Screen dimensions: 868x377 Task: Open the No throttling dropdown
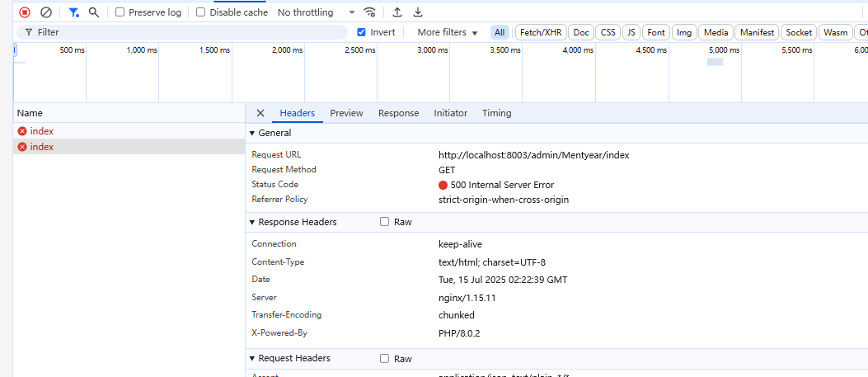coord(316,12)
